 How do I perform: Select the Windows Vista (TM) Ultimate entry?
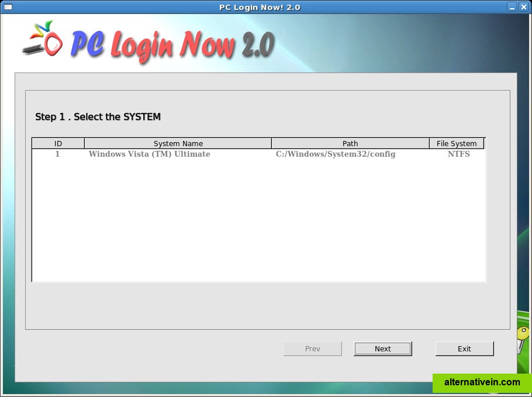149,154
